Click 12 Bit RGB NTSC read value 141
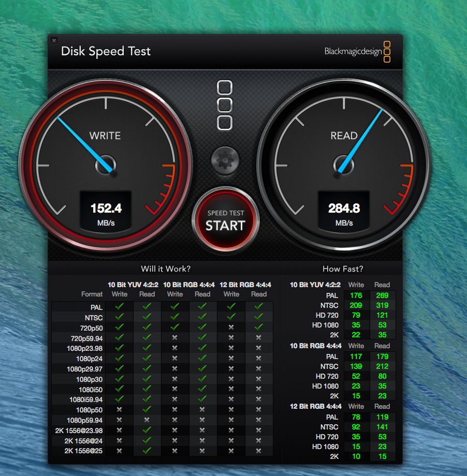The image size is (467, 476). pyautogui.click(x=382, y=427)
